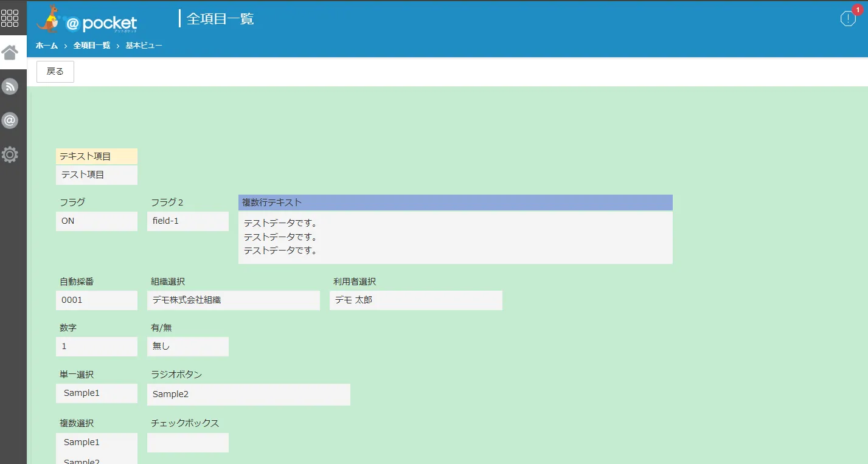The width and height of the screenshot is (868, 464).
Task: Click the ラジオボタン Sample2 field
Action: tap(249, 394)
